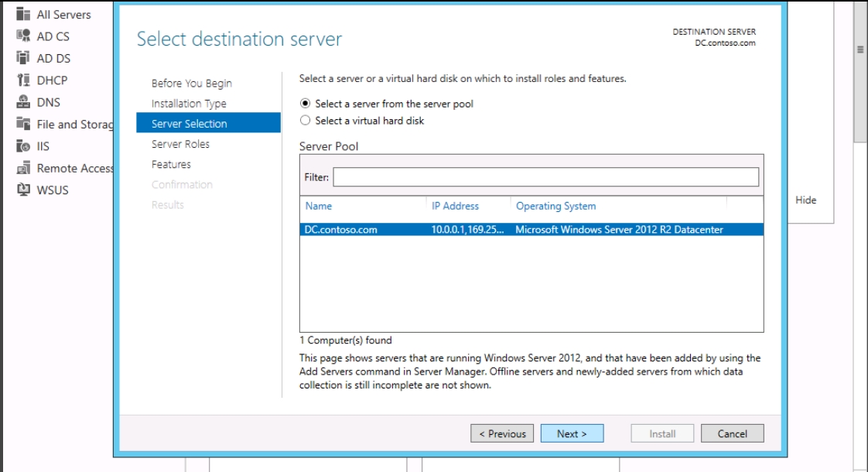Open WSUS label in sidebar
The height and width of the screenshot is (472, 868).
pyautogui.click(x=53, y=190)
